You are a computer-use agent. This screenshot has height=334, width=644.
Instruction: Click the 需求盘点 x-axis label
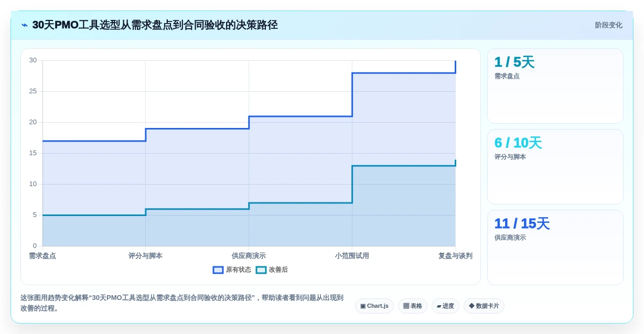point(42,256)
